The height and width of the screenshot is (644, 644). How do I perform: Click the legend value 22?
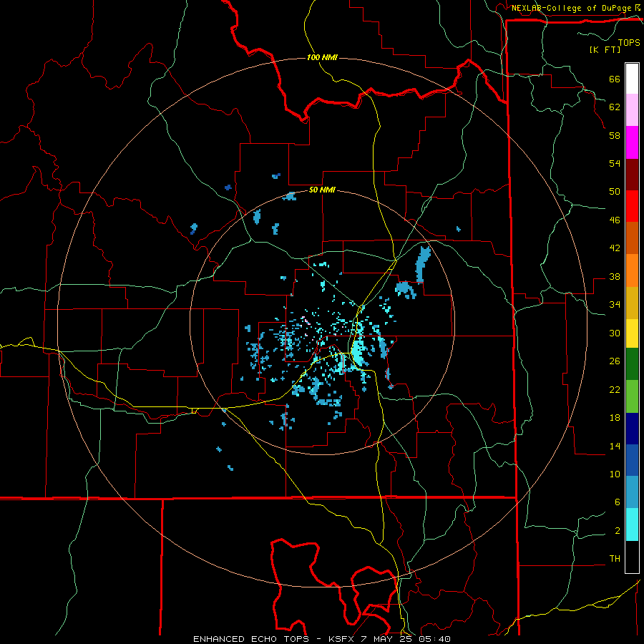pyautogui.click(x=615, y=389)
